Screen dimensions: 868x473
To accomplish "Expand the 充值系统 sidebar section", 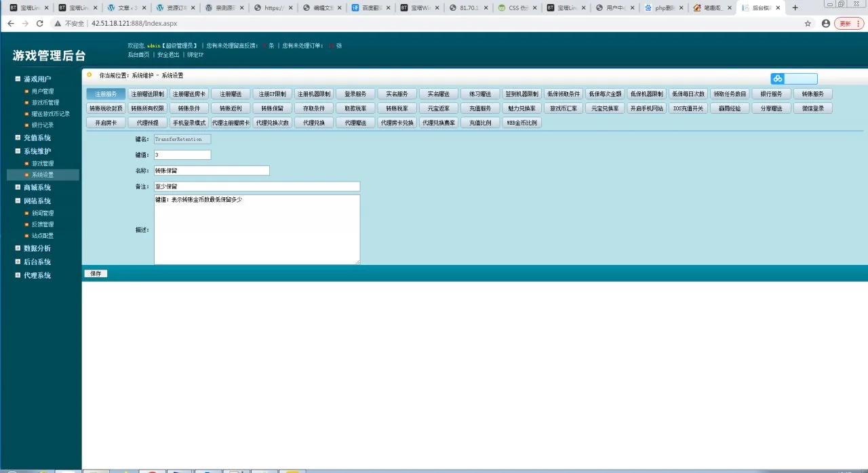I will tap(18, 138).
